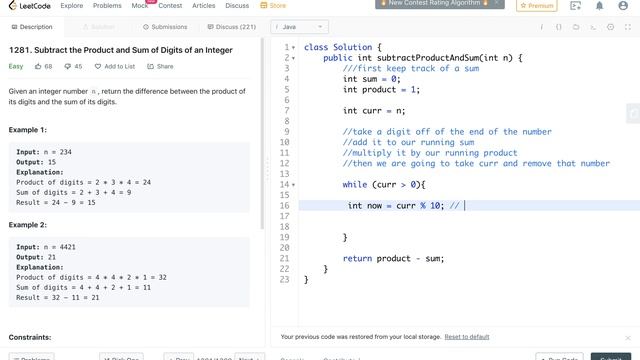Place cursor on line 16 'int now' code
The width and height of the screenshot is (640, 360).
(396, 206)
